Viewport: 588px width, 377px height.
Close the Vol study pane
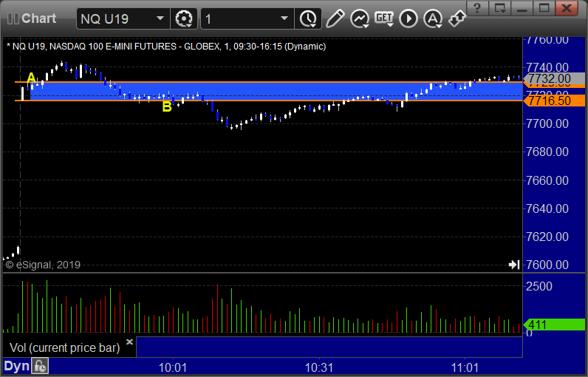(129, 342)
